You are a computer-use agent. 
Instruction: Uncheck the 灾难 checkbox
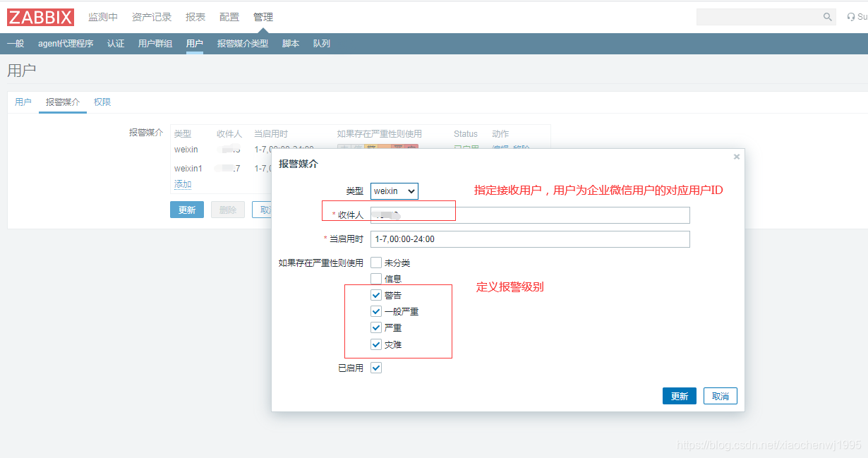coord(376,344)
